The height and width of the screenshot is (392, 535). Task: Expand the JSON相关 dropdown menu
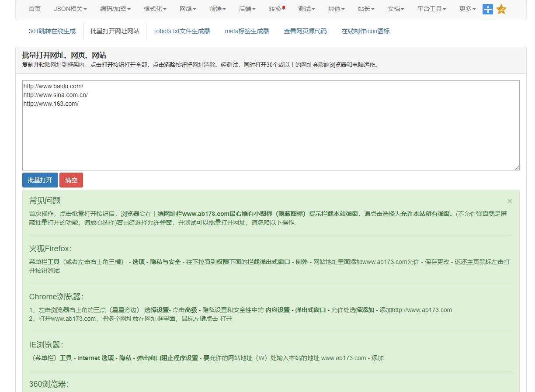(x=70, y=9)
